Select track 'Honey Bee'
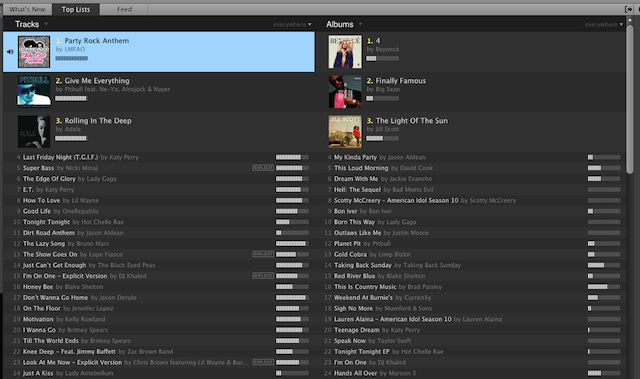The image size is (640, 379). pos(38,287)
